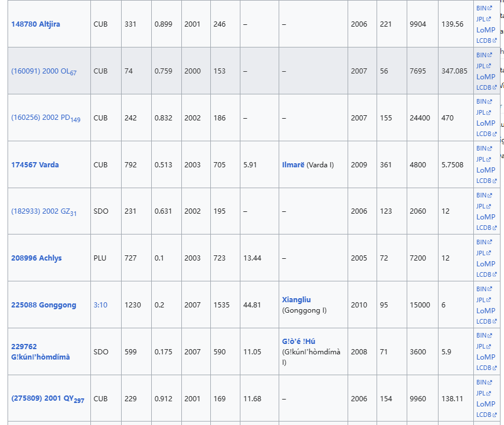Follow the Xiangliu moon link
This screenshot has width=504, height=425.
(296, 300)
